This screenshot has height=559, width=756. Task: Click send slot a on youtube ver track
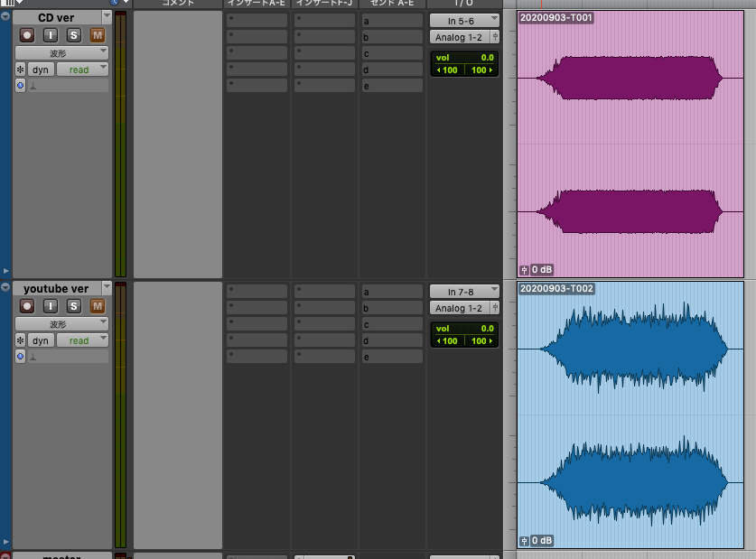click(x=392, y=292)
